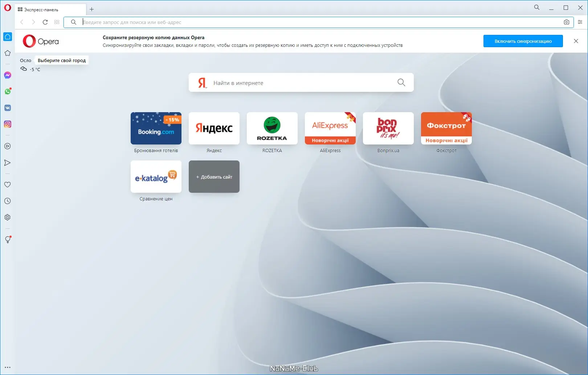The height and width of the screenshot is (375, 588).
Task: Reload the current page
Action: (x=45, y=22)
